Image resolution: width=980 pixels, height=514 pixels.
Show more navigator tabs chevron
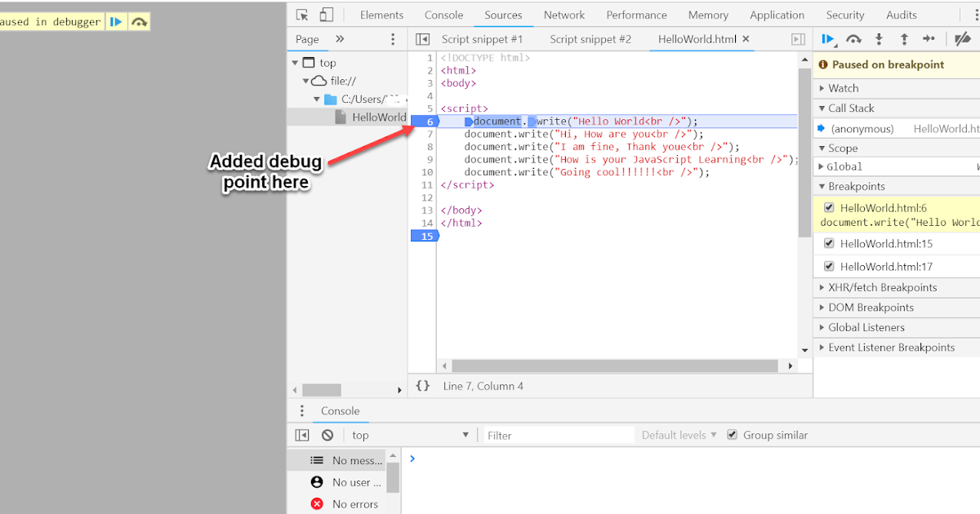point(340,39)
